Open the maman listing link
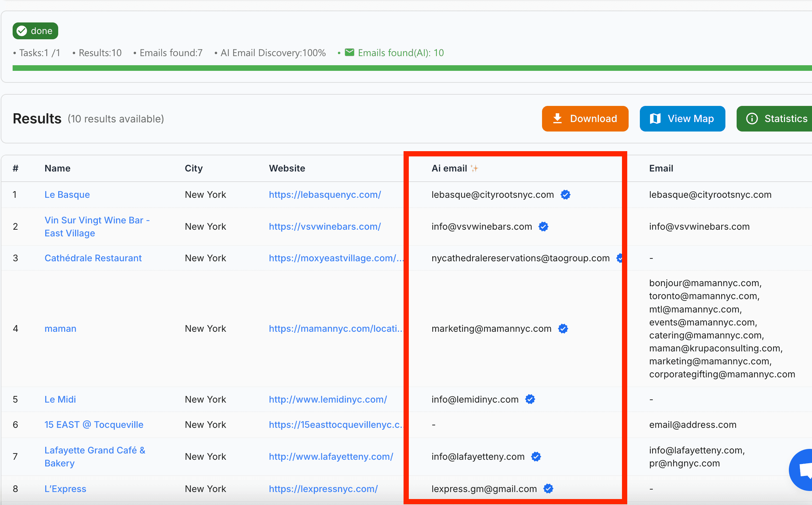 (x=60, y=329)
